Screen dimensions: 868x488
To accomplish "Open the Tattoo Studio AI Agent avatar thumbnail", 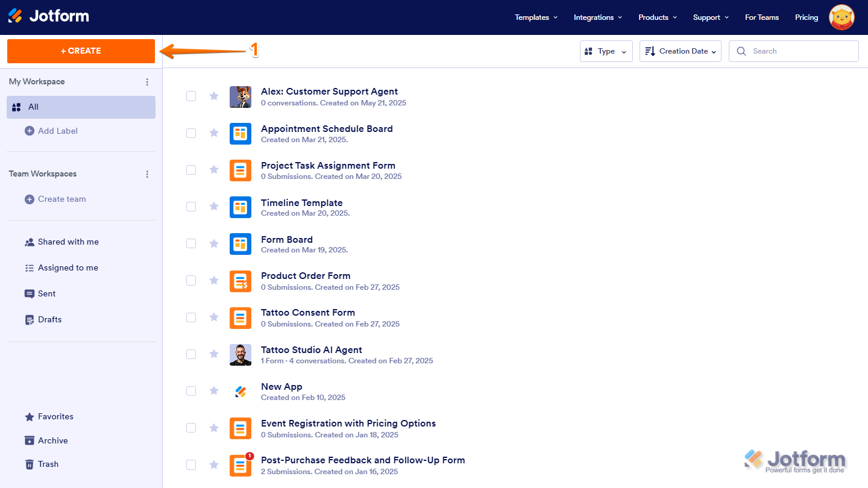I will pos(241,354).
